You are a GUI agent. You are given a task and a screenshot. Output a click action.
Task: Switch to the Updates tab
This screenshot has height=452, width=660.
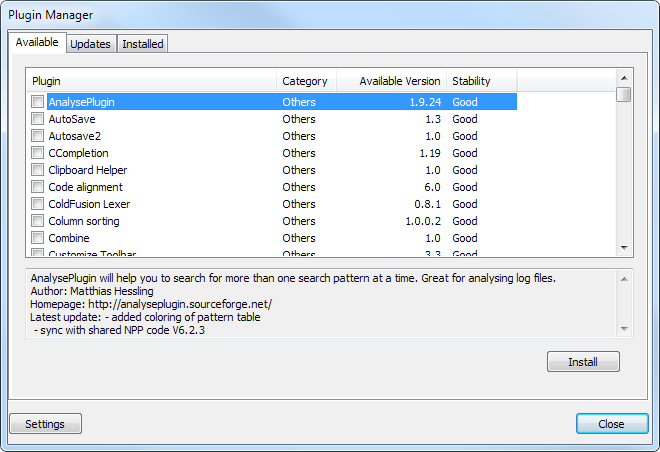90,44
